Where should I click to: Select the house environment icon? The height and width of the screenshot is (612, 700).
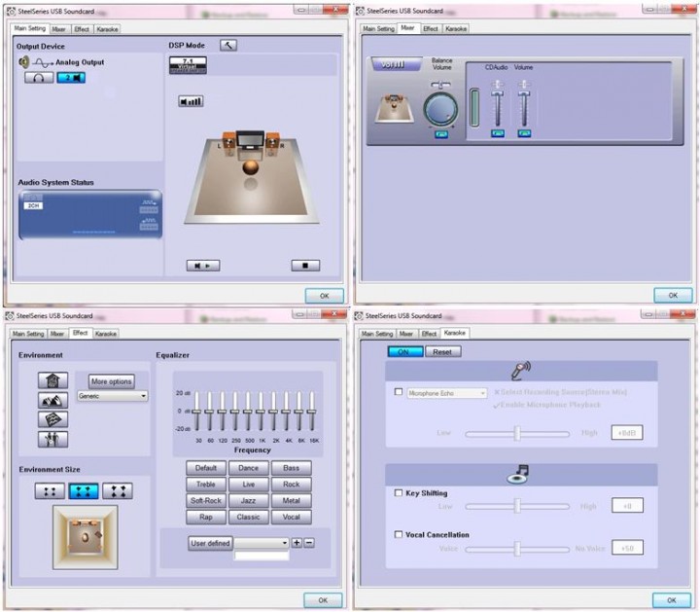coord(53,380)
